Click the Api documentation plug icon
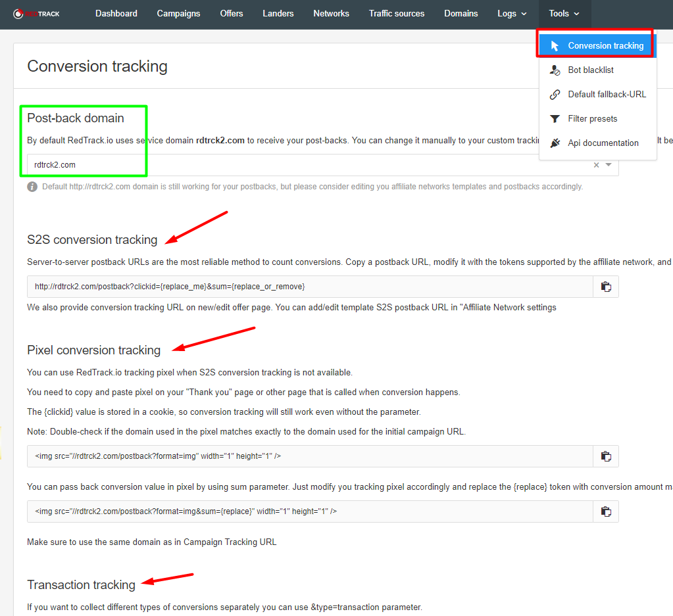 [x=555, y=143]
